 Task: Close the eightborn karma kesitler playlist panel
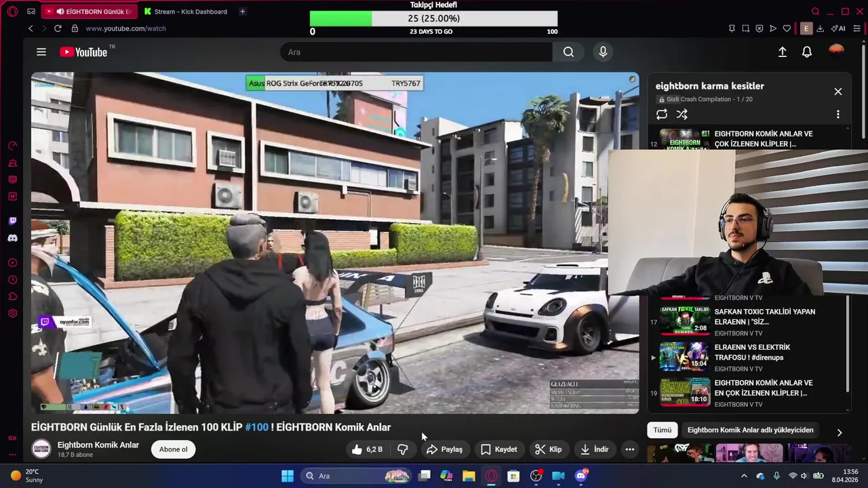[838, 91]
